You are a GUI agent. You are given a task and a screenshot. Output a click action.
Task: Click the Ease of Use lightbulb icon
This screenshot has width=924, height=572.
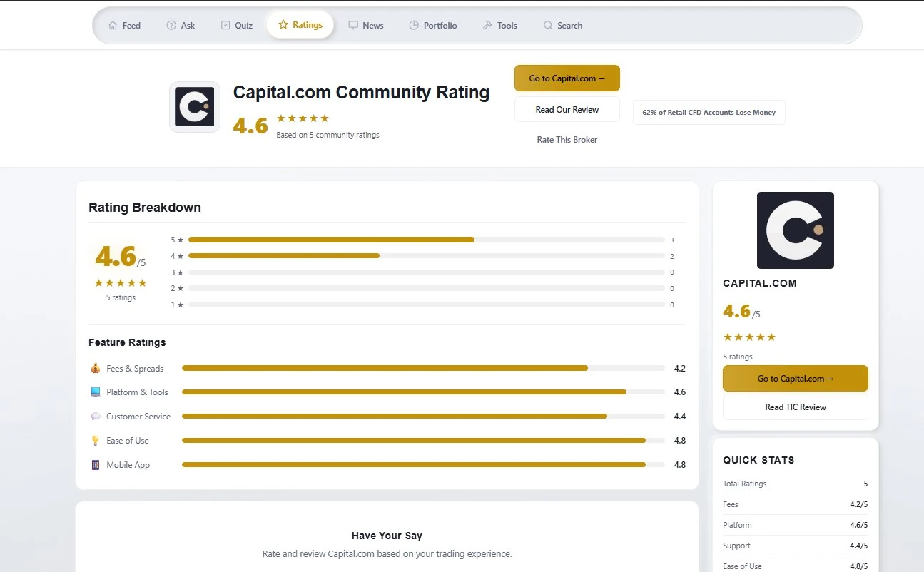pos(96,441)
